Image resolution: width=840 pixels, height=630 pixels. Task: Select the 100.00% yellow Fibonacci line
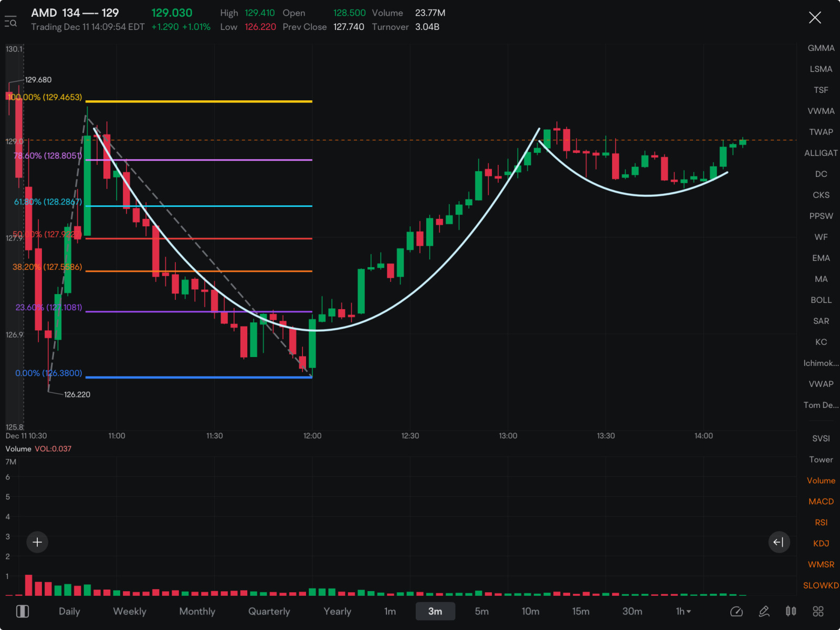click(198, 101)
